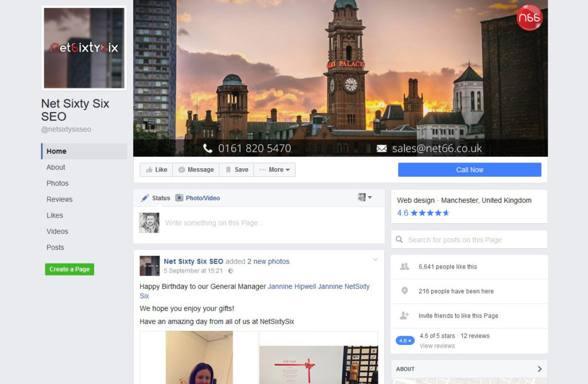The image size is (588, 384).
Task: Click '4.6 of 5 stars · 12 reviews'
Action: point(455,336)
